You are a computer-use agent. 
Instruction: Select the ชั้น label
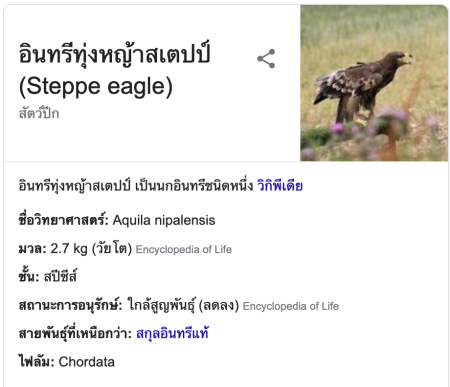tap(29, 276)
